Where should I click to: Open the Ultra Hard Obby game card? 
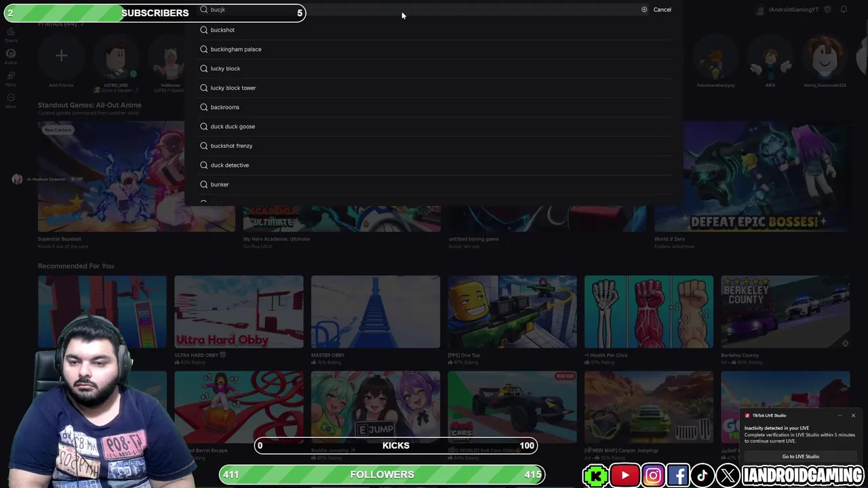[x=239, y=312]
